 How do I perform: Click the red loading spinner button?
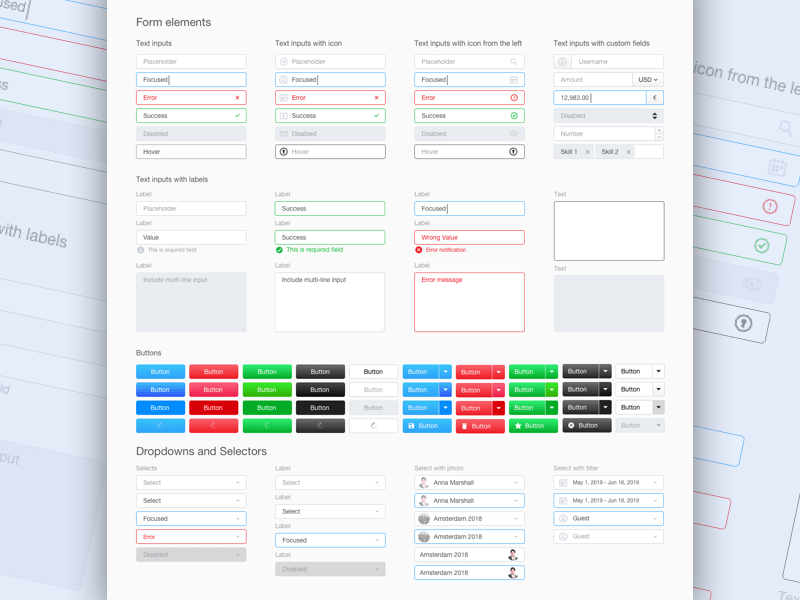click(213, 426)
